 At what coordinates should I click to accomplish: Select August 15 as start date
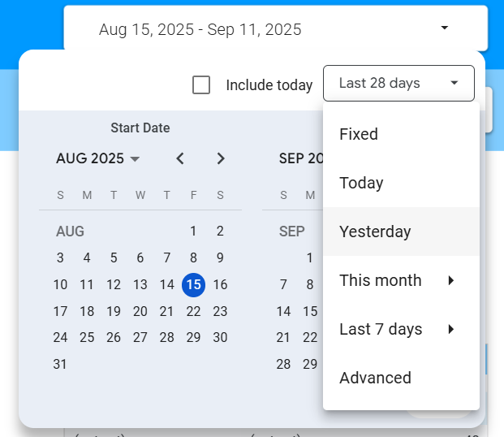[193, 284]
